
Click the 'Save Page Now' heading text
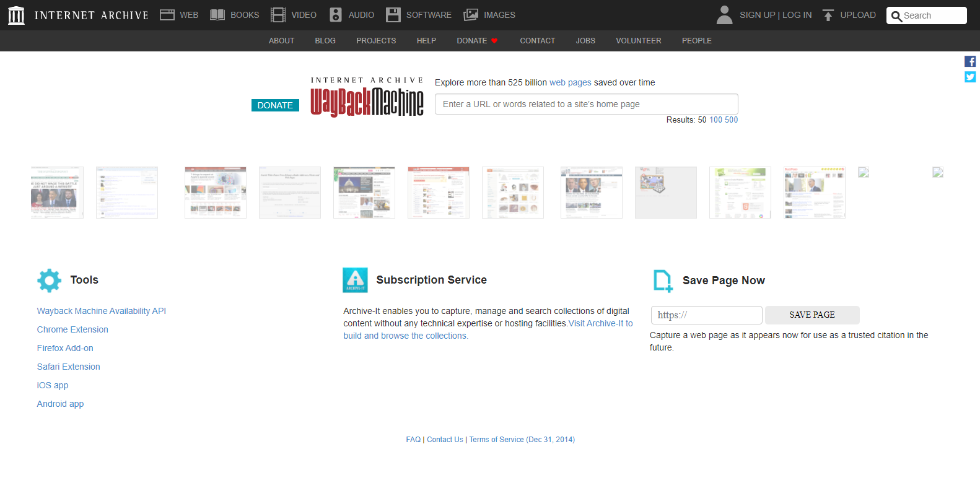coord(724,281)
